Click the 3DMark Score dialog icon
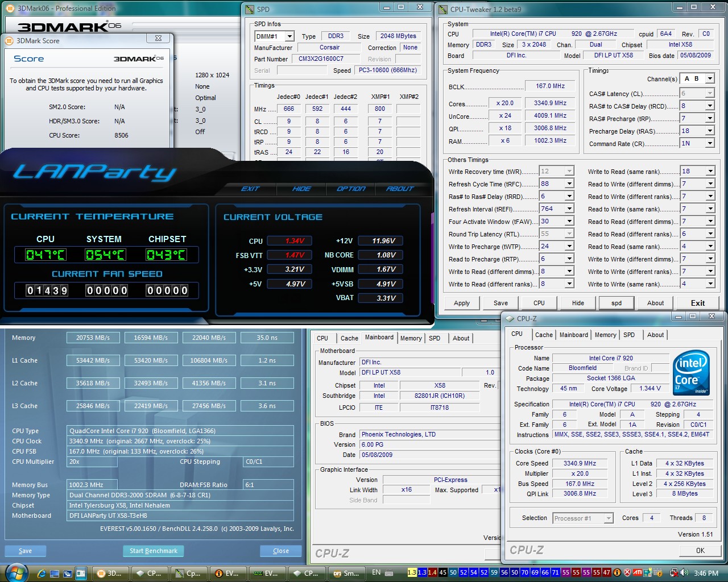The image size is (728, 582). (x=9, y=41)
